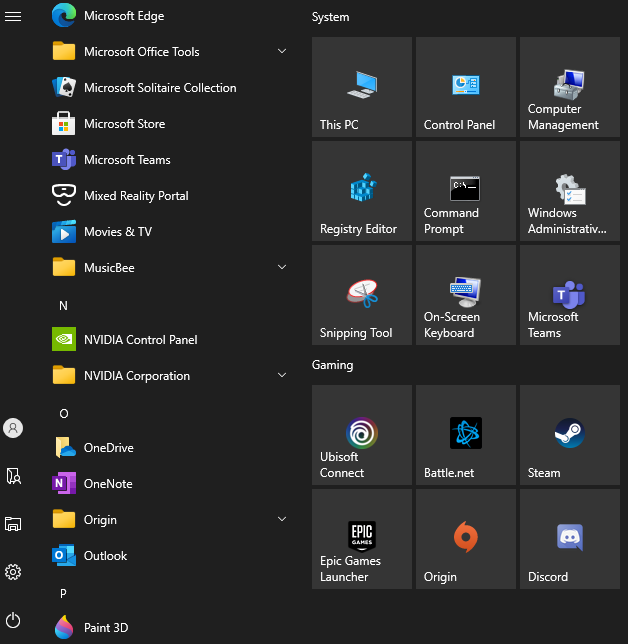Click the Gaming group title

click(332, 365)
